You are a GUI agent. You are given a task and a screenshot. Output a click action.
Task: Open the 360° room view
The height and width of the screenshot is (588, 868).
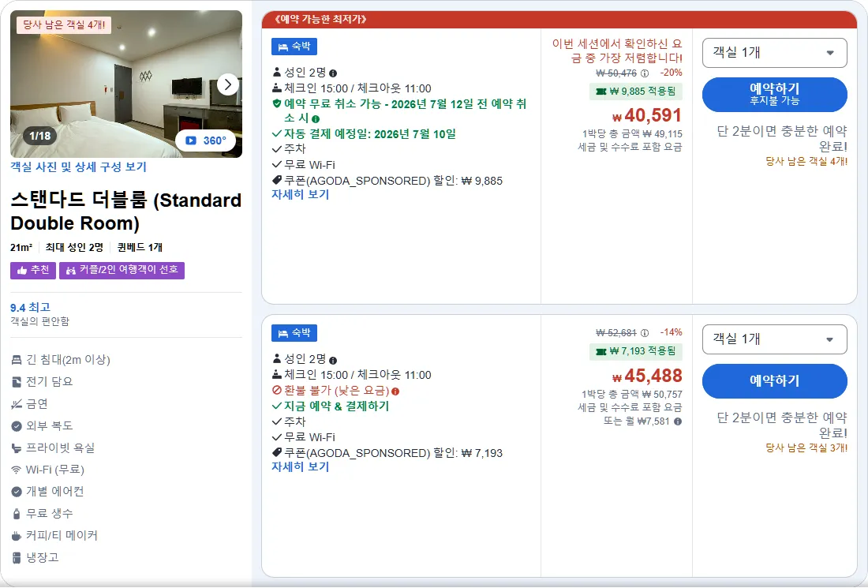point(206,140)
